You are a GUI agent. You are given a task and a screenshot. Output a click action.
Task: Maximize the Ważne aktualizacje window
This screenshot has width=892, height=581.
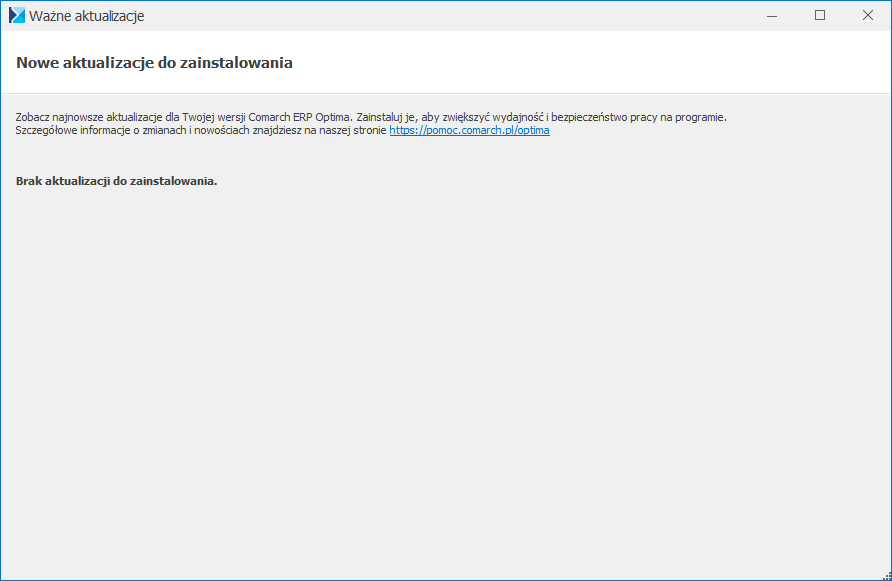click(x=820, y=16)
